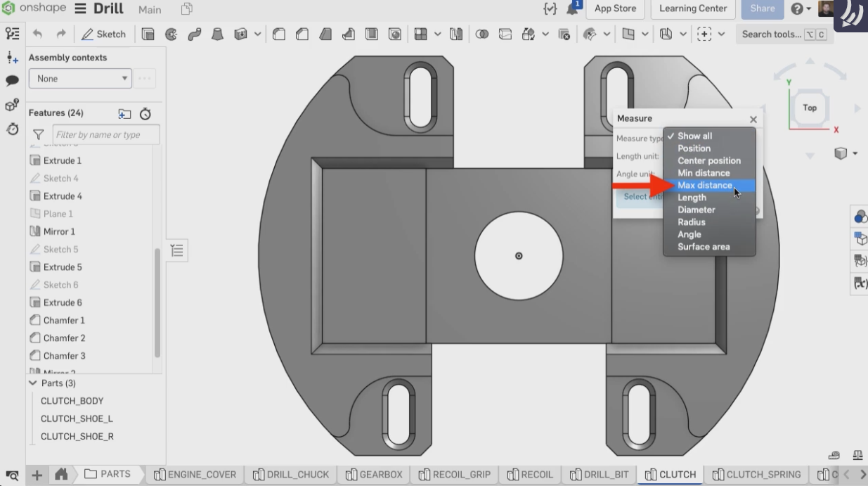The image size is (868, 486).
Task: Choose Show all measure type
Action: [x=694, y=136]
